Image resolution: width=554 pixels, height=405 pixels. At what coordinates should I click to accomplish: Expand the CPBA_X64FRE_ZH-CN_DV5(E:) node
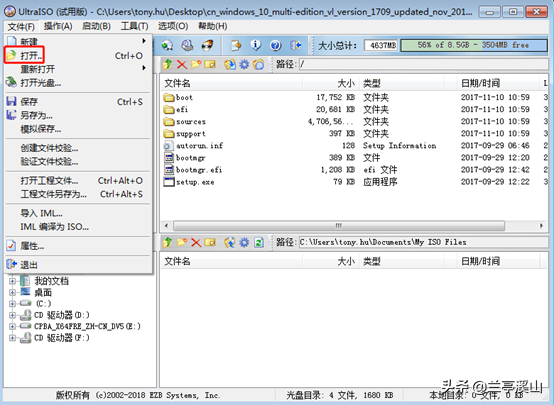pyautogui.click(x=12, y=327)
